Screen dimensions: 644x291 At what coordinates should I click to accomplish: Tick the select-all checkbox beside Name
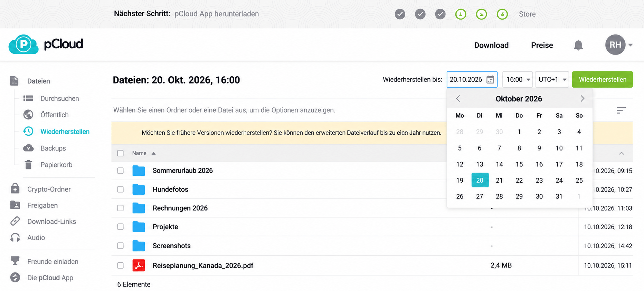coord(120,153)
